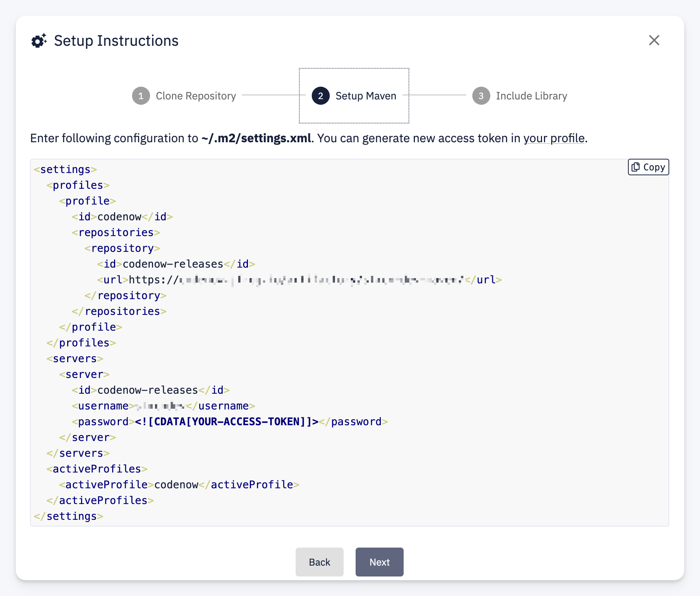Click the opening servers tag line

(75, 358)
